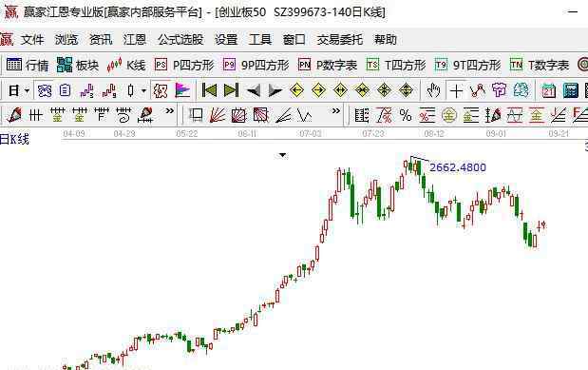
Task: Click the yellow diamond four-way expand icon
Action: (407, 90)
